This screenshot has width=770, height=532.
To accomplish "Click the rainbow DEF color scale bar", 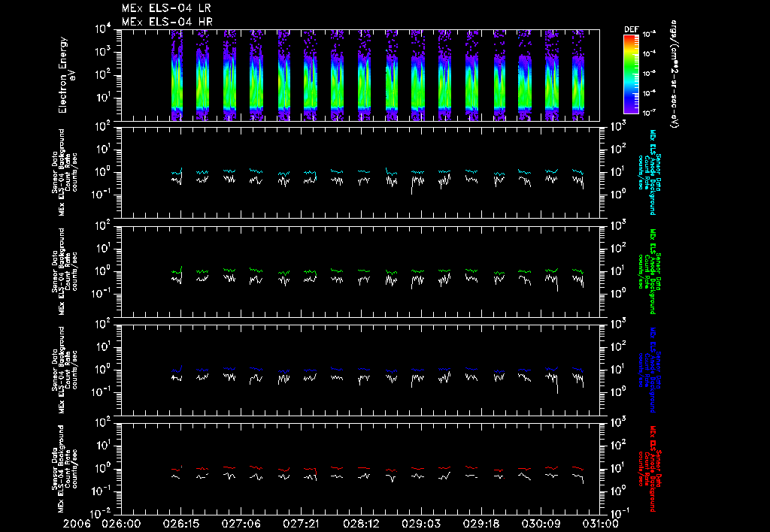I will [x=631, y=74].
